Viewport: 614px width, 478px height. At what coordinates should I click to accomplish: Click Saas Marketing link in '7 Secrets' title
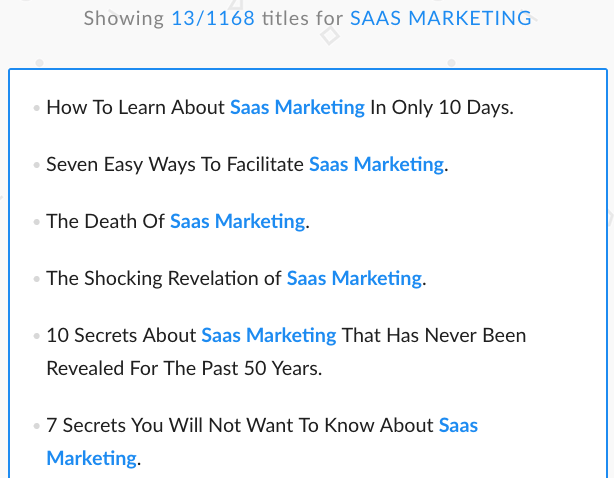point(458,425)
